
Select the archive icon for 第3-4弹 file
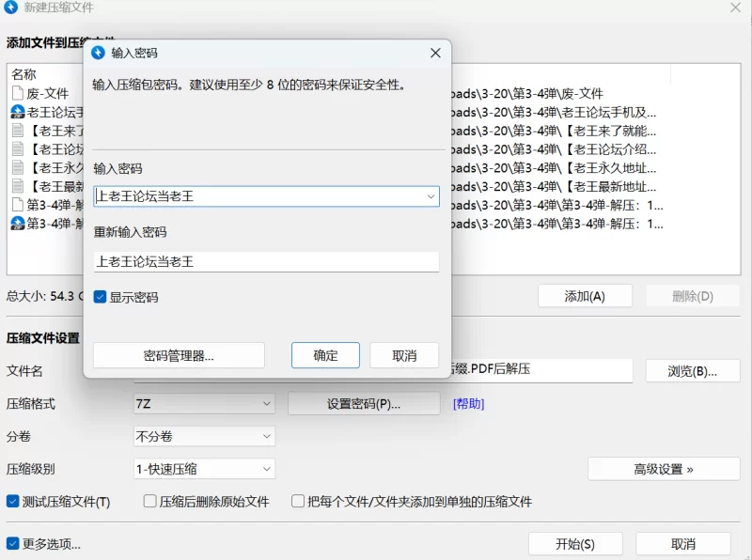tap(18, 224)
